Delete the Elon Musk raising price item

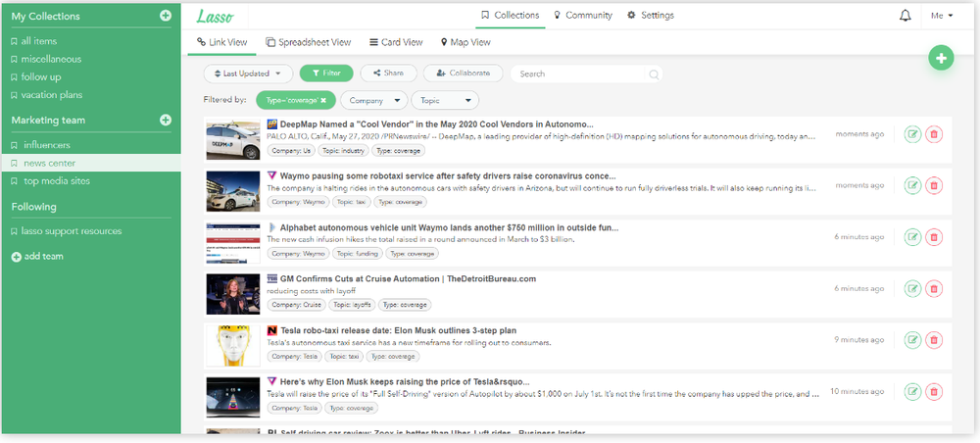(934, 391)
